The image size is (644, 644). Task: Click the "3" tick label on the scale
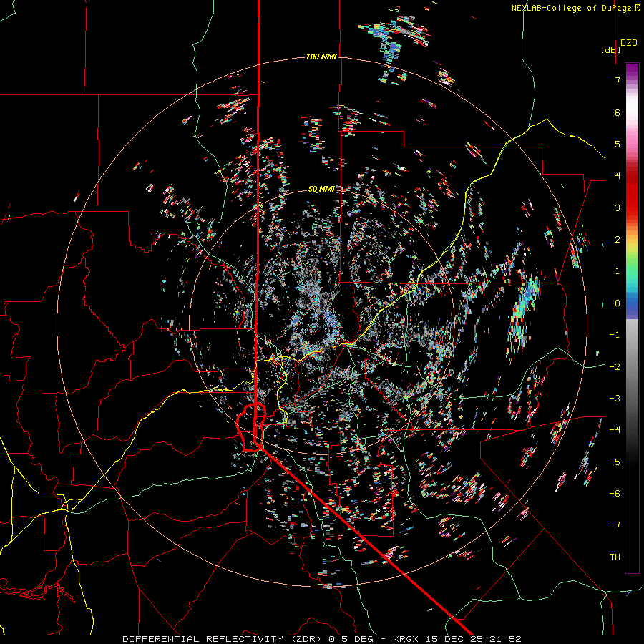click(x=618, y=208)
